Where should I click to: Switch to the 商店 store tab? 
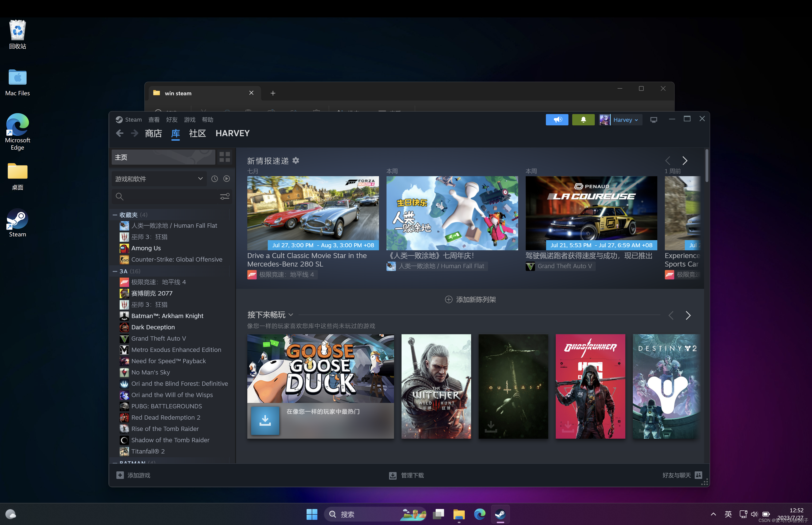coord(153,133)
